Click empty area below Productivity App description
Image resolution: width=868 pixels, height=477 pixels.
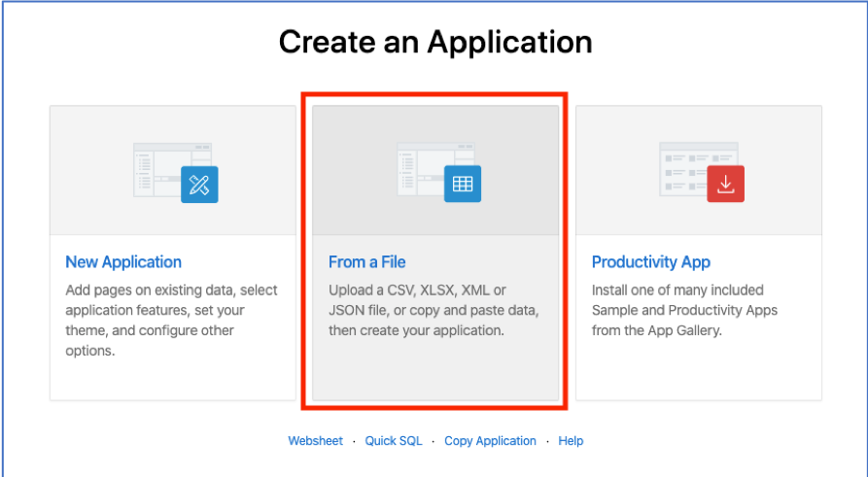click(699, 369)
